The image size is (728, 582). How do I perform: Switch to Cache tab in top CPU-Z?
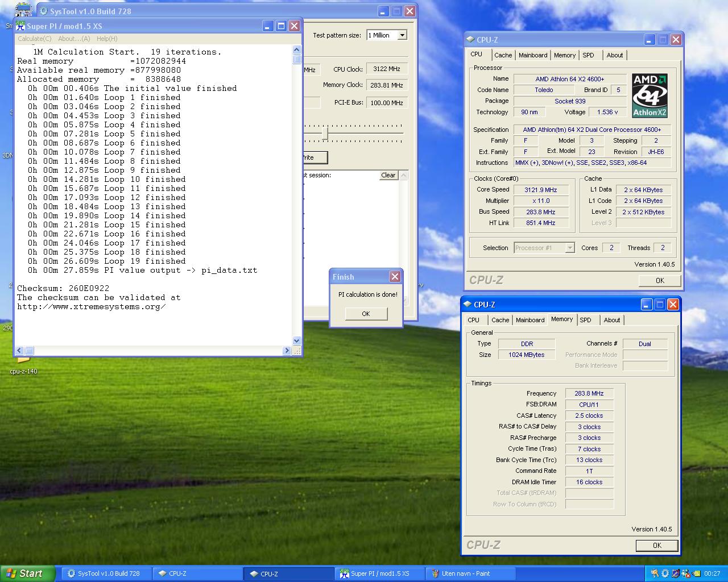503,55
